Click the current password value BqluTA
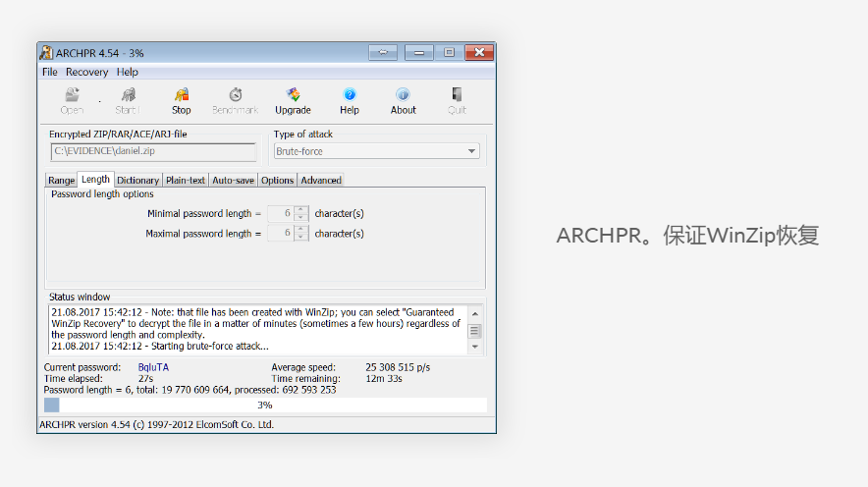 153,367
